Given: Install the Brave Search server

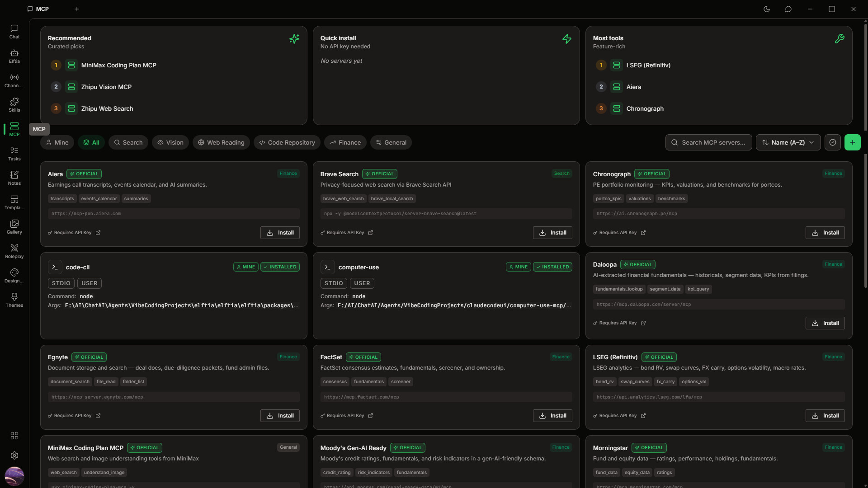Looking at the screenshot, I should click(x=552, y=233).
